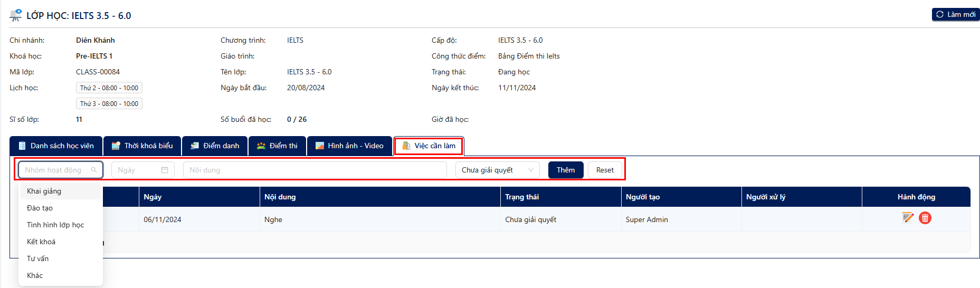Screen dimensions: 980x288
Task: Select Khác option
Action: pyautogui.click(x=61, y=275)
